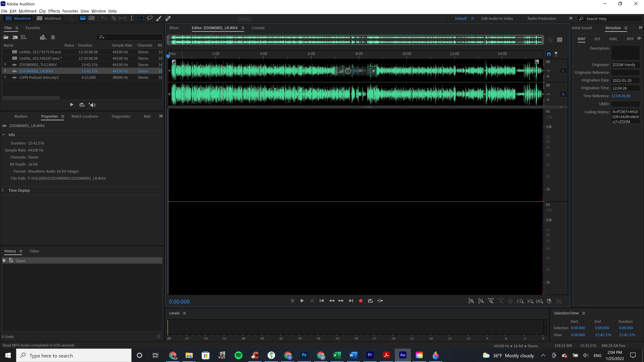Select the Paintbrush Selection tool

coord(158,18)
